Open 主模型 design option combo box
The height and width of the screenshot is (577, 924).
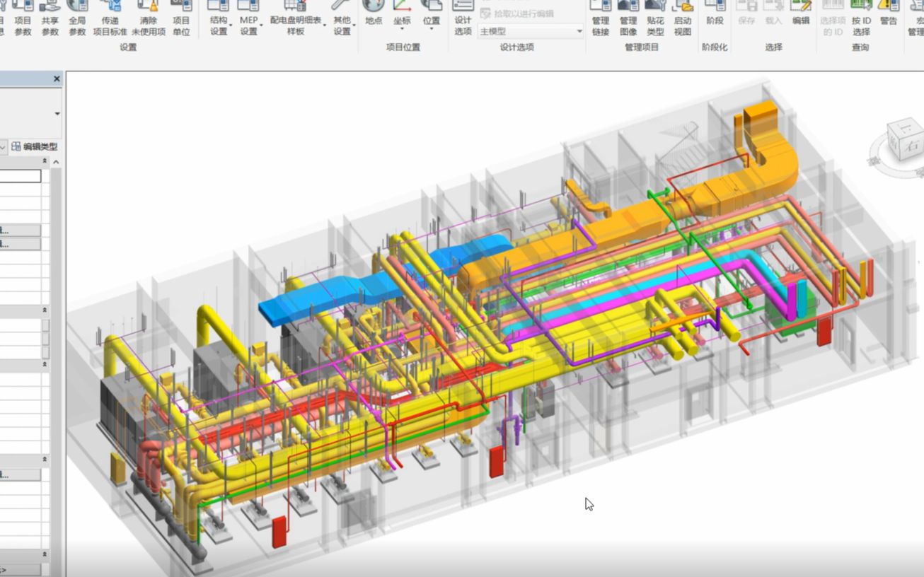pyautogui.click(x=531, y=31)
